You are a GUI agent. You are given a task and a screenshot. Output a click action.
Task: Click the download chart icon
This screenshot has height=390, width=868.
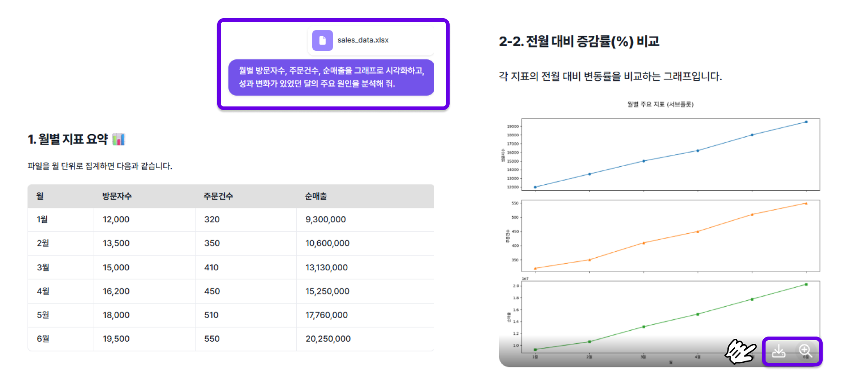coord(778,351)
